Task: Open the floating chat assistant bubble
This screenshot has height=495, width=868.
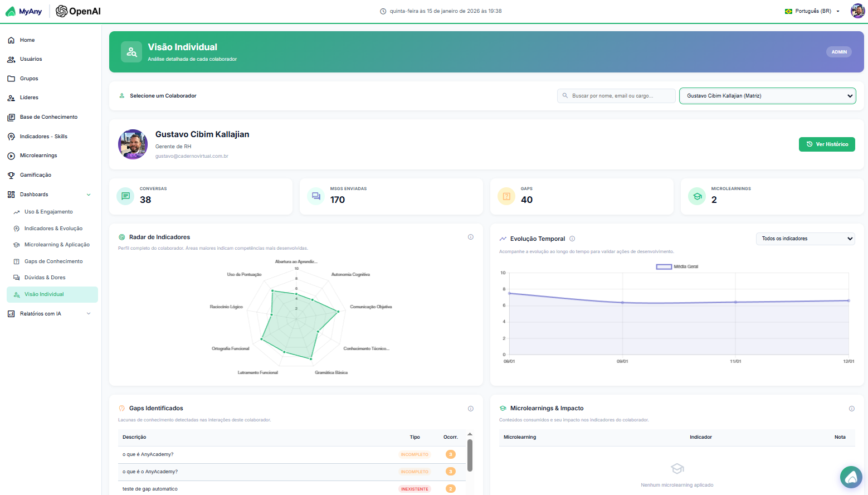Action: (851, 477)
